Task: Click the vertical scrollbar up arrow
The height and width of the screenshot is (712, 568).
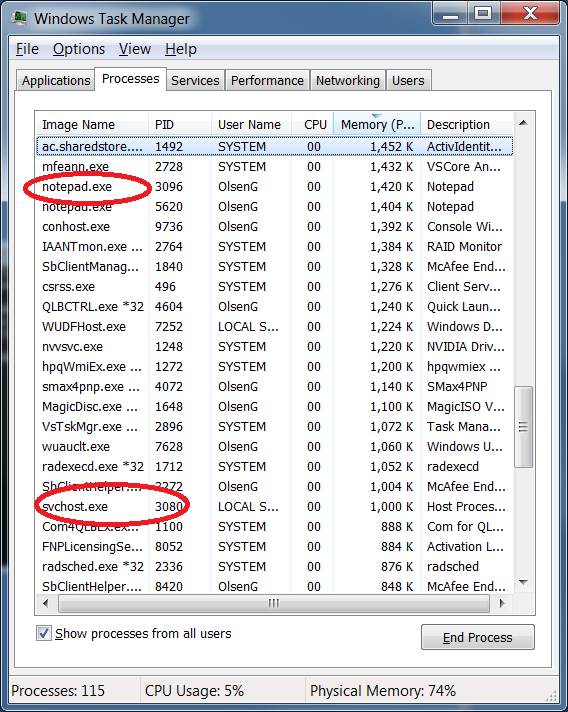Action: click(x=523, y=123)
